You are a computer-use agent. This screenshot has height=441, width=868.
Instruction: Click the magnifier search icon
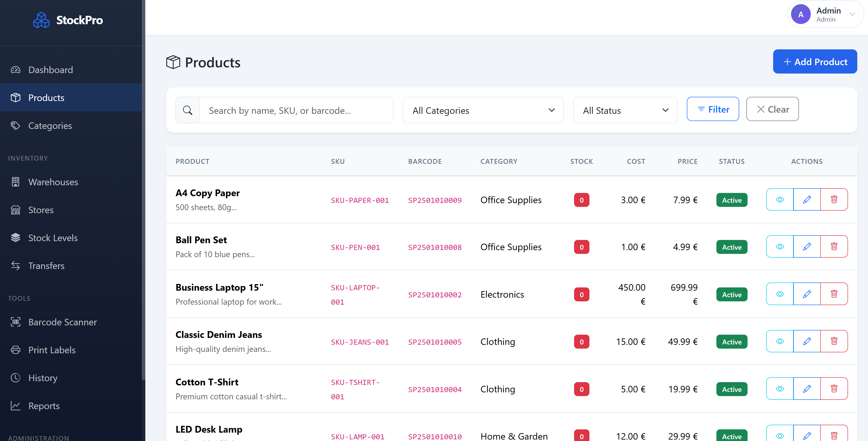point(188,110)
